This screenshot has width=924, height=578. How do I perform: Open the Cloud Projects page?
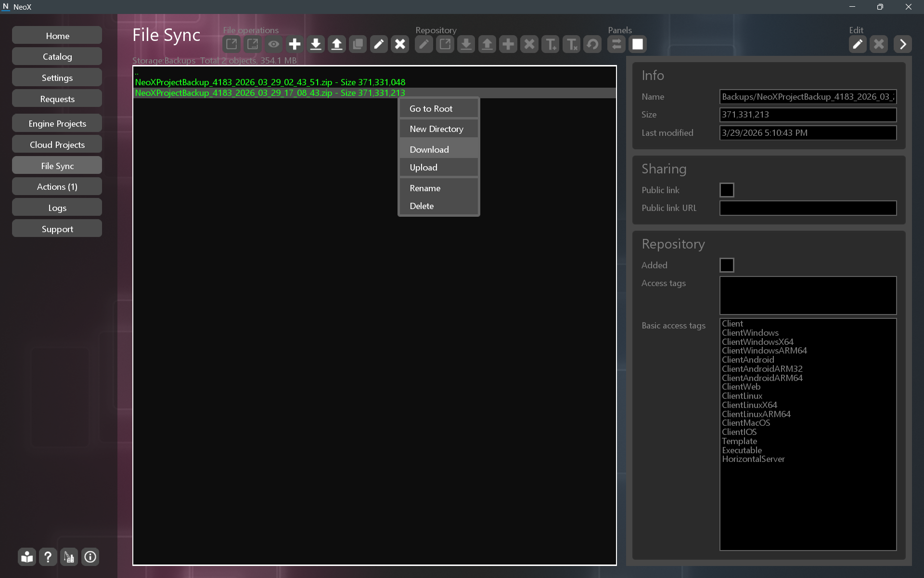pyautogui.click(x=57, y=144)
